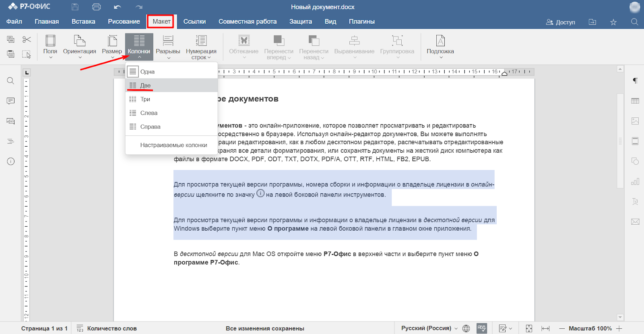Screen dimensions: 644x334
Task: Open track changes status menu
Action: tap(506, 328)
